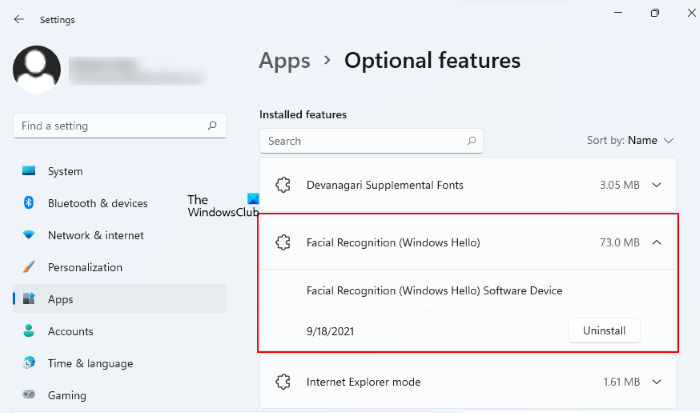Click the Network & internet wifi icon
The image size is (700, 413).
[28, 235]
